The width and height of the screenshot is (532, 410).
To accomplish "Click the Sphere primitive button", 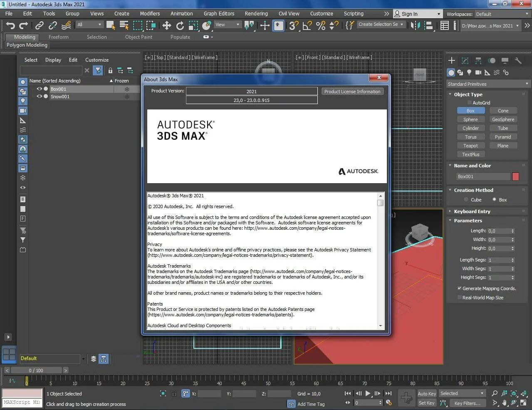I will tap(470, 119).
